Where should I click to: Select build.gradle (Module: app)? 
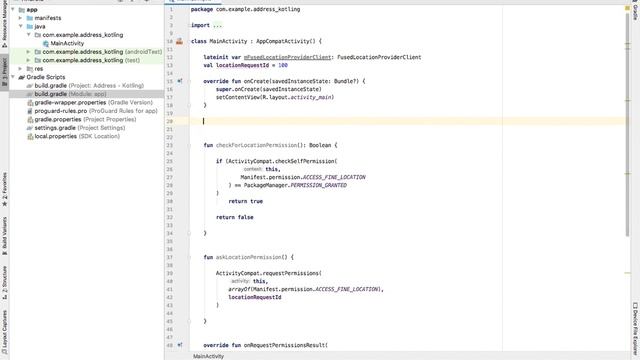click(70, 94)
